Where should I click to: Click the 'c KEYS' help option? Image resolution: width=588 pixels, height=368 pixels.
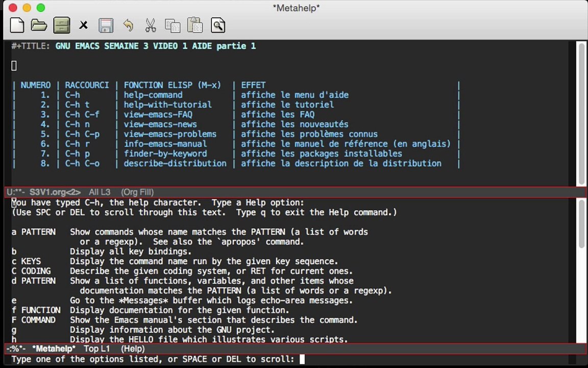tap(26, 261)
